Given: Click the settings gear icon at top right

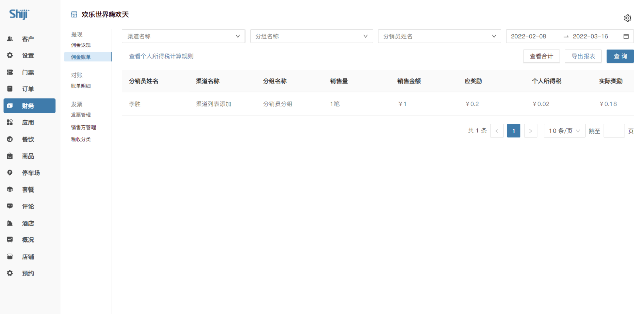Looking at the screenshot, I should [x=627, y=18].
